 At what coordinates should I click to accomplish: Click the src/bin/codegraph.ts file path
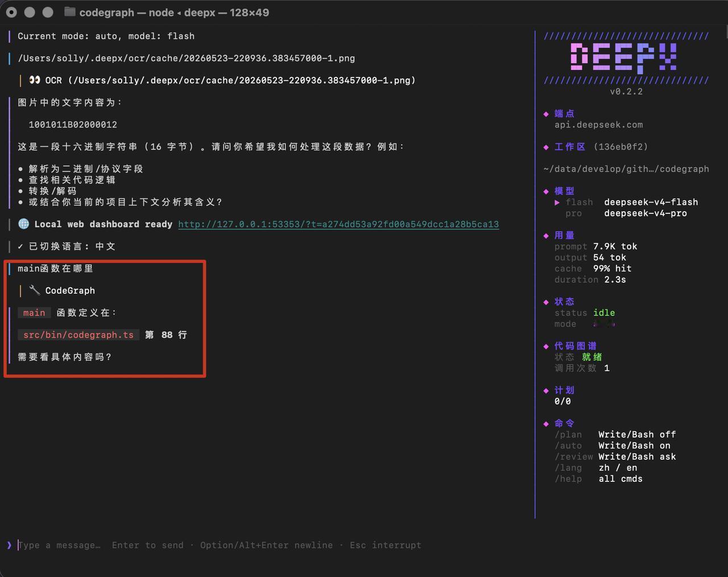tap(78, 335)
